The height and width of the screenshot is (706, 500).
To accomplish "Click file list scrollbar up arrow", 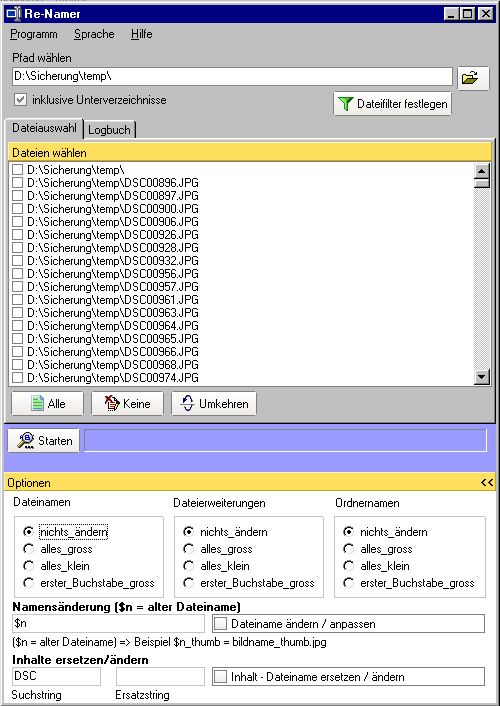I will 482,171.
